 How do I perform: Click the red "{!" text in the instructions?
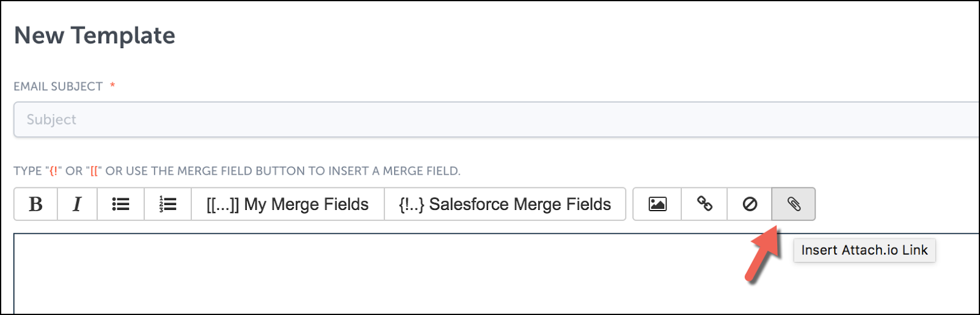coord(53,171)
